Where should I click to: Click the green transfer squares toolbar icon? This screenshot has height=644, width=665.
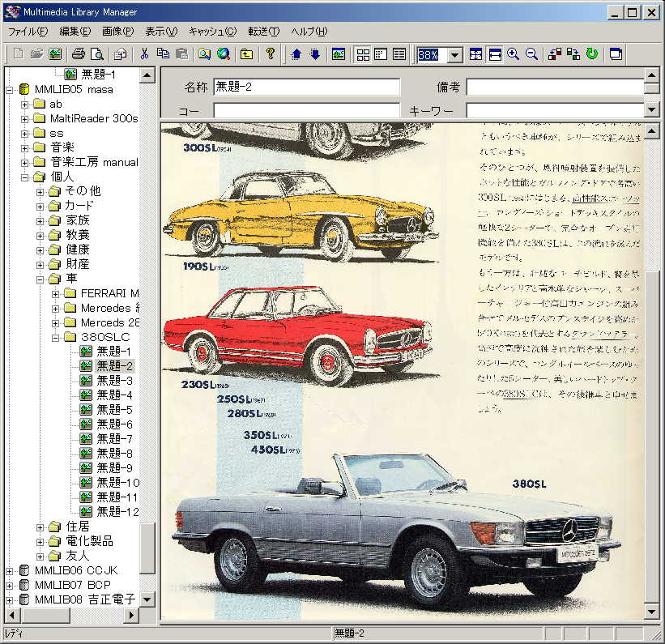tap(573, 54)
